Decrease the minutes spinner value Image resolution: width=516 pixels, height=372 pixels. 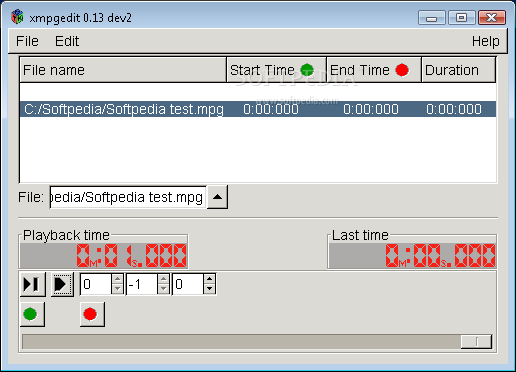point(117,289)
